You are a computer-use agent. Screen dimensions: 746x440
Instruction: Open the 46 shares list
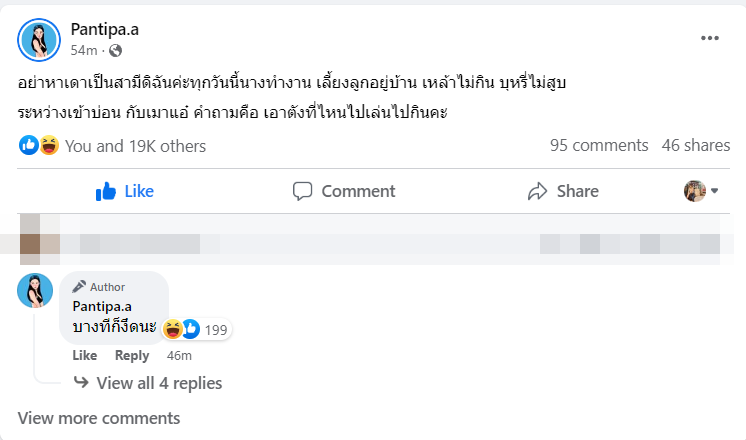696,146
